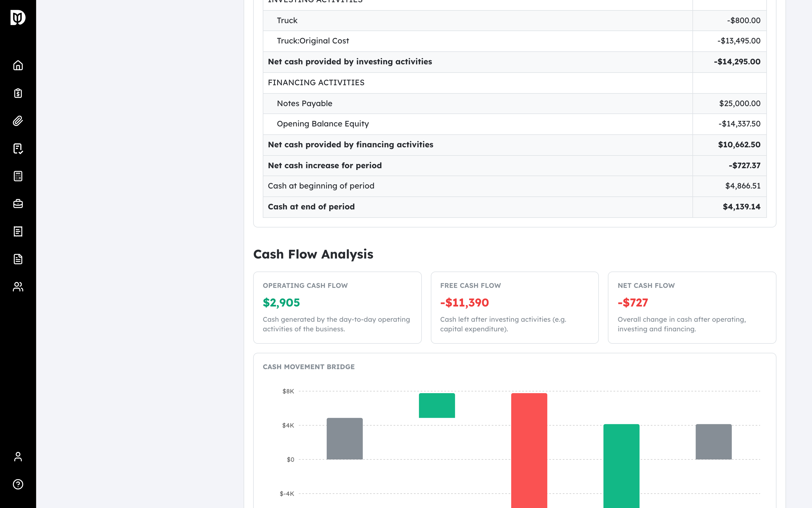Click the red -$11,390 value

coord(464,303)
